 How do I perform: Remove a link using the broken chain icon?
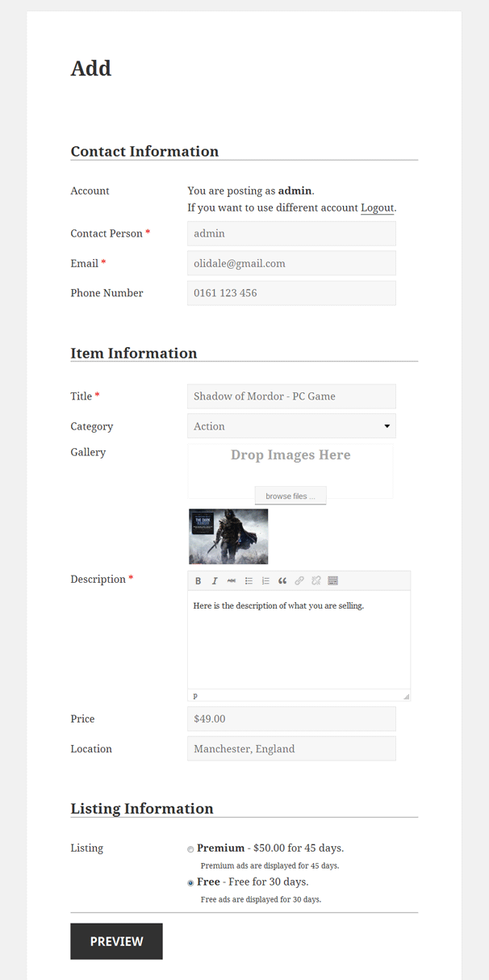[x=316, y=580]
